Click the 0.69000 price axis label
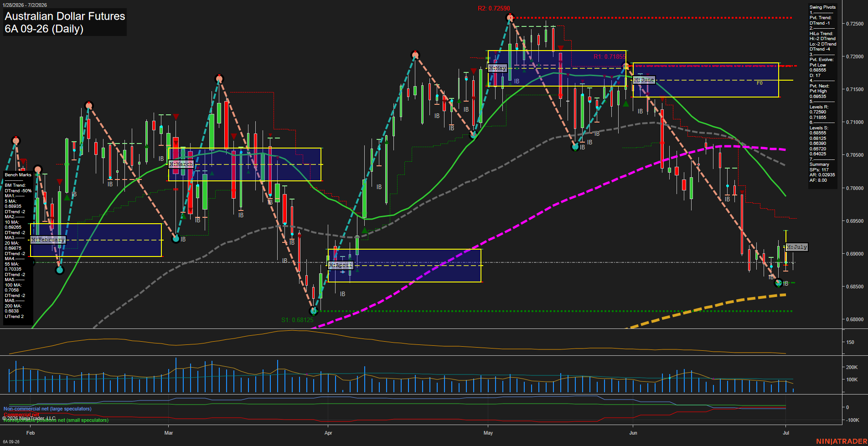 [x=855, y=254]
